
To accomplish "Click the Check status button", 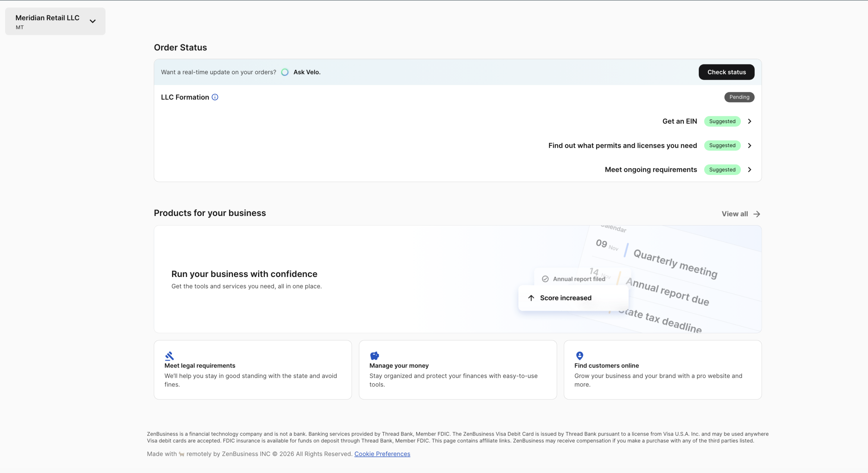I will click(x=726, y=72).
